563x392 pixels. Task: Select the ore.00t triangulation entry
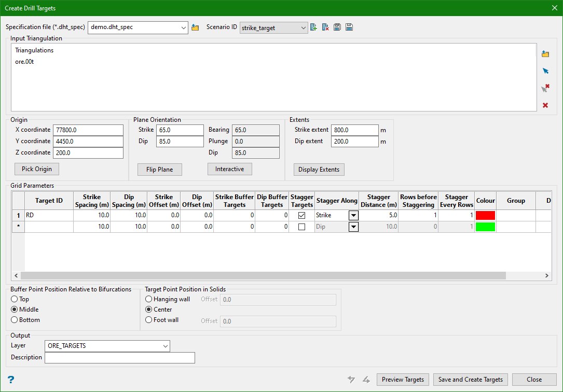(x=25, y=62)
